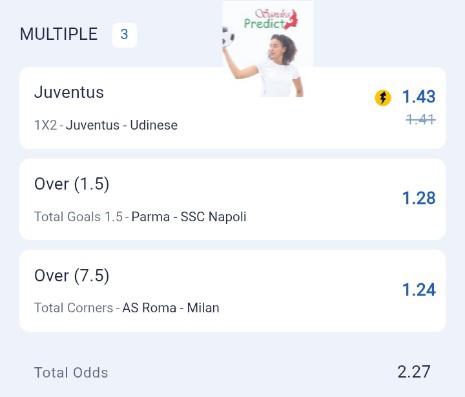
Task: Click the 2.27 total odds value
Action: [414, 372]
